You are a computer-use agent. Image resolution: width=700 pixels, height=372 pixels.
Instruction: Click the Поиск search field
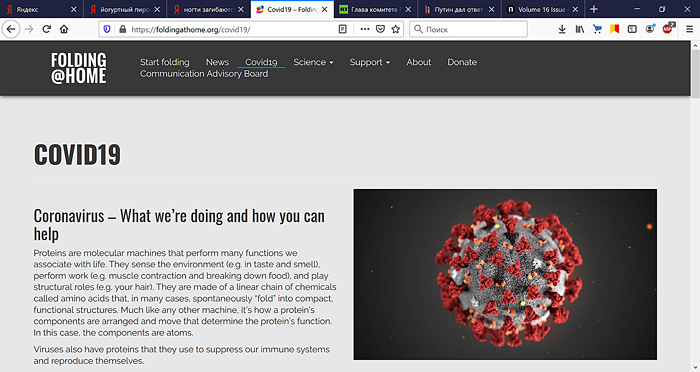click(468, 29)
